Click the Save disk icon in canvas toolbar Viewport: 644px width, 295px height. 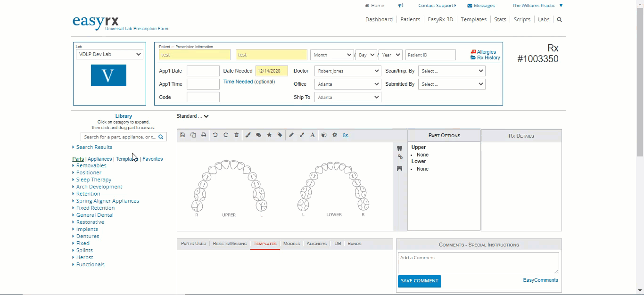(182, 135)
